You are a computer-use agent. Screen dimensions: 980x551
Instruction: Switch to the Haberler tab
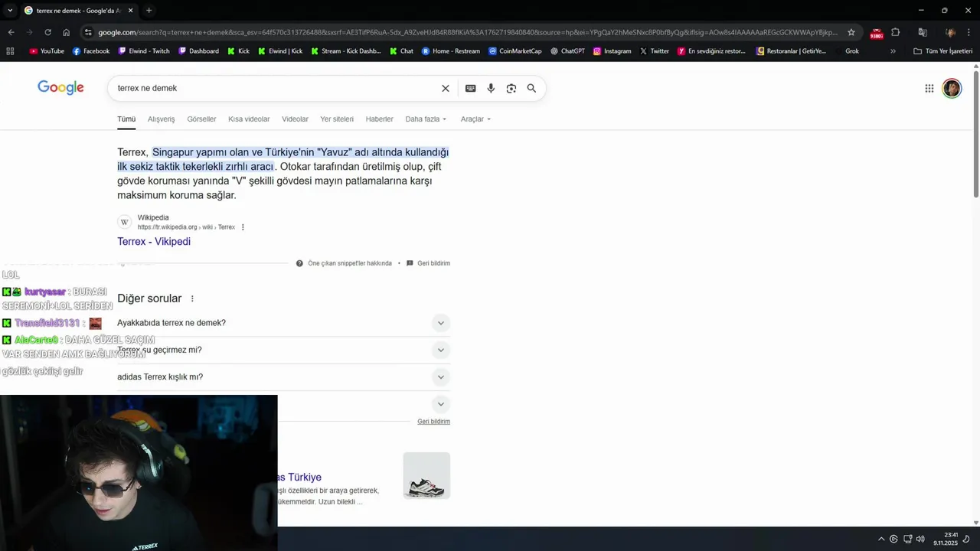coord(379,119)
